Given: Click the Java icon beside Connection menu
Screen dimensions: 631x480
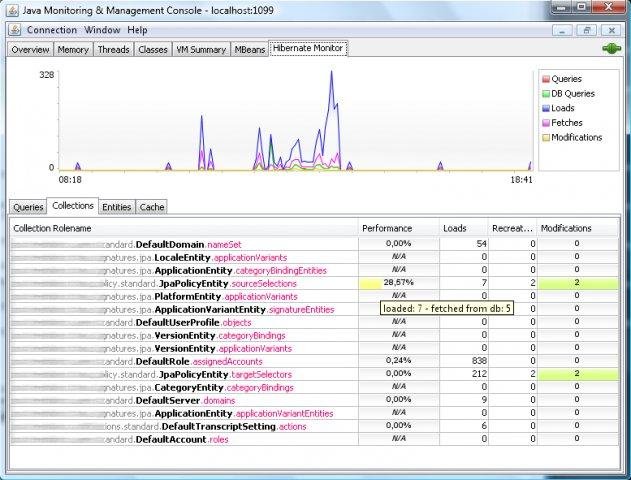Looking at the screenshot, I should tap(15, 30).
